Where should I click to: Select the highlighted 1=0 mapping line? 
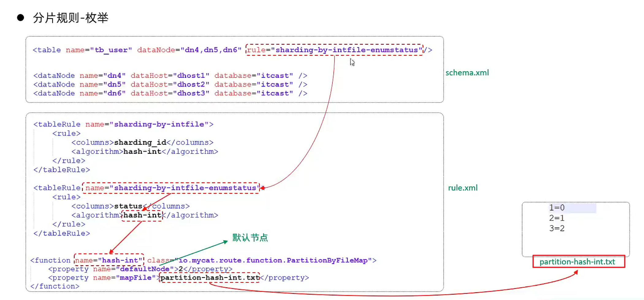point(557,208)
